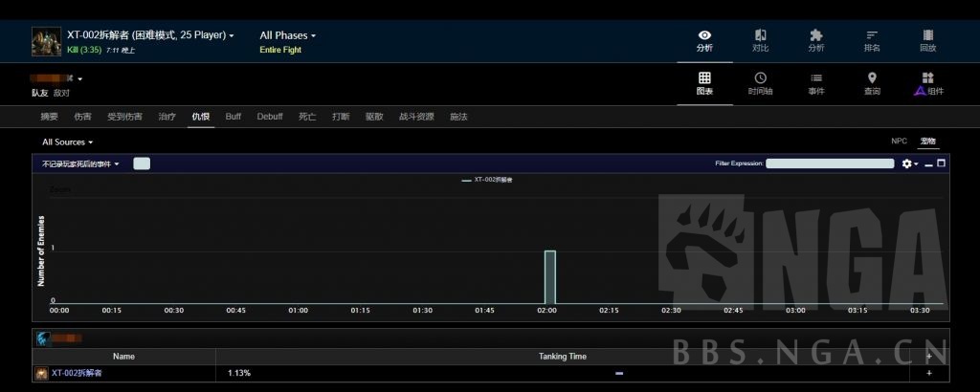The image size is (980, 392).
Task: Click the player class icon above the table
Action: (43, 338)
